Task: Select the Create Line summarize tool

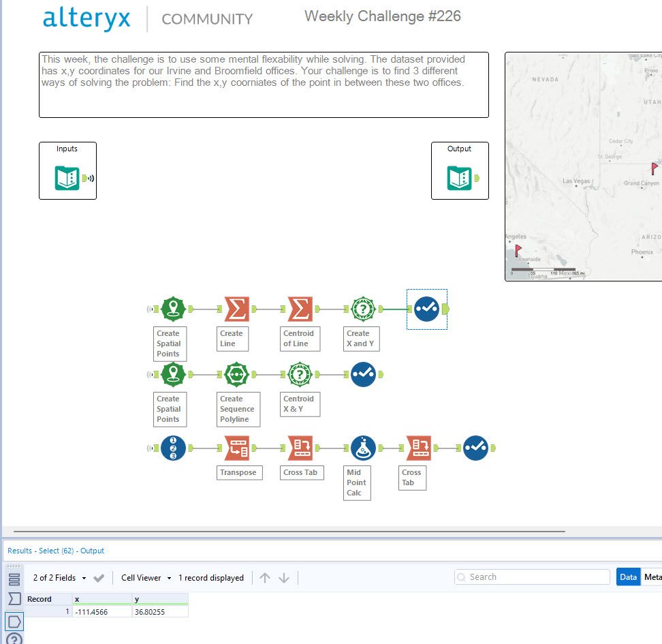Action: (236, 309)
